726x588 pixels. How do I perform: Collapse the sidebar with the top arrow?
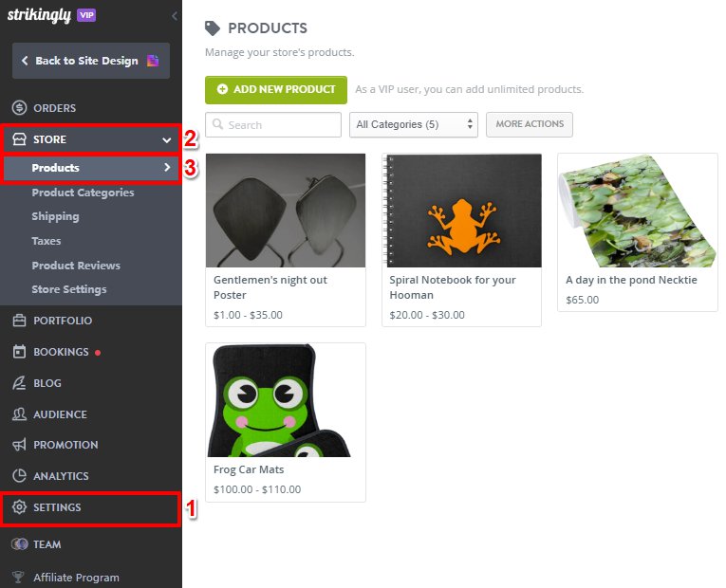174,16
